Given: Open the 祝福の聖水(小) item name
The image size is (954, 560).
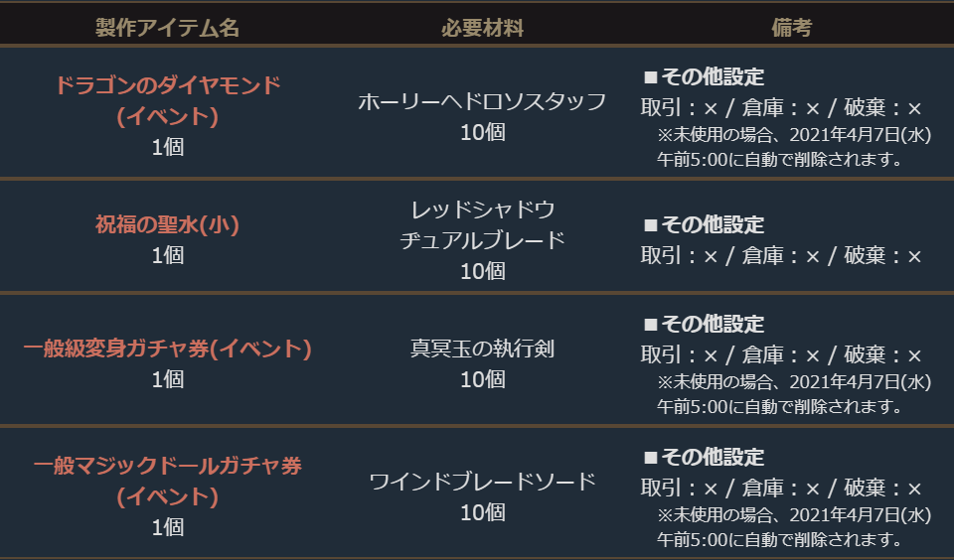Looking at the screenshot, I should point(167,225).
